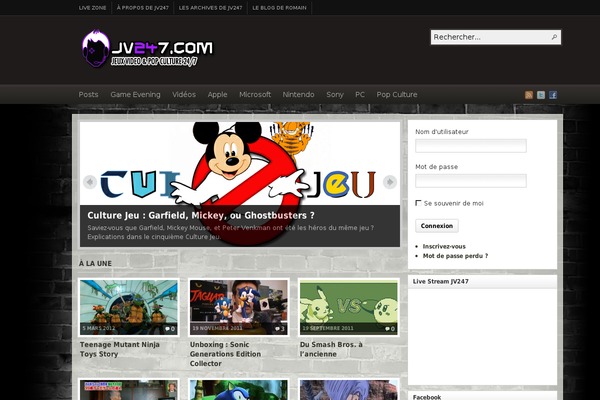Open comments bubble on Ninja Toys Story
The height and width of the screenshot is (400, 600).
[x=170, y=329]
